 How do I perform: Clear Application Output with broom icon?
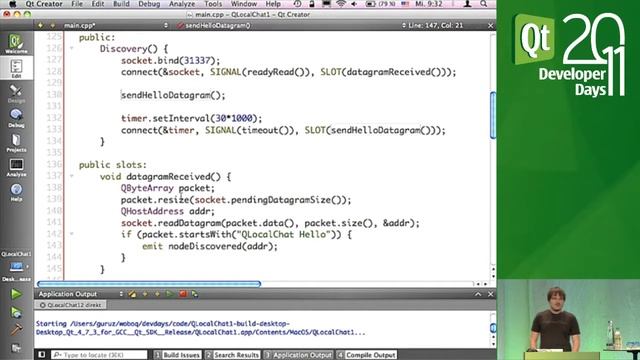coord(132,294)
